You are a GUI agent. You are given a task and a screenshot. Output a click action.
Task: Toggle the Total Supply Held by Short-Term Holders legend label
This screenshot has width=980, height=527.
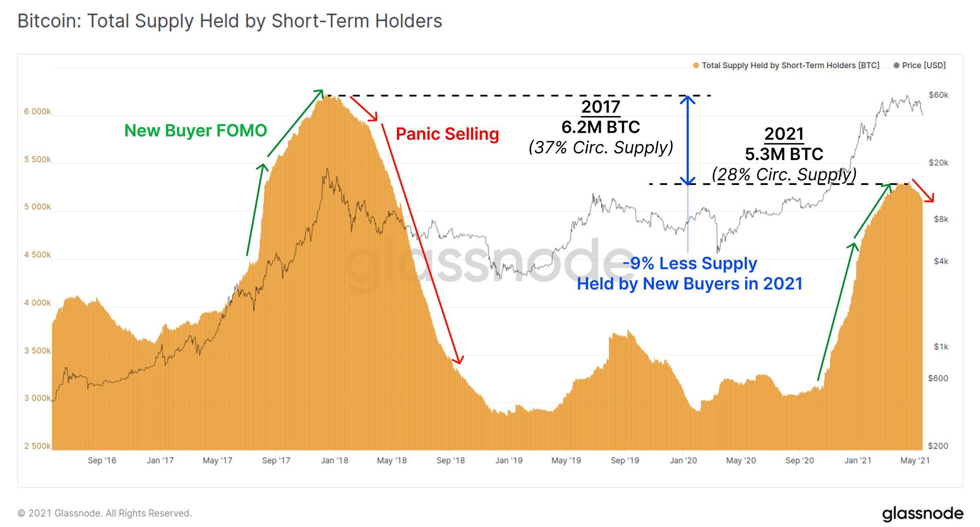(790, 65)
